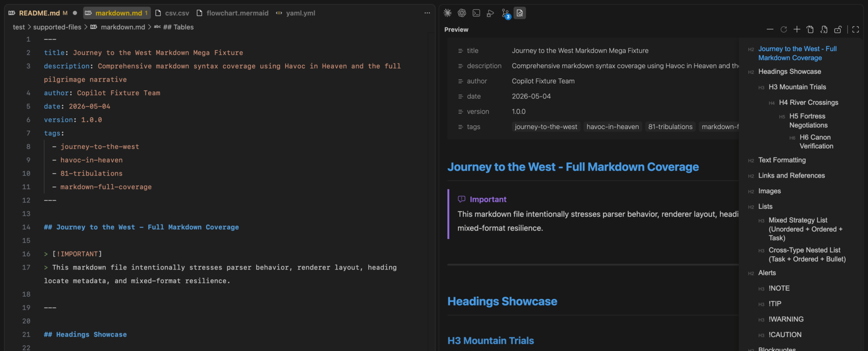Go to '!TIP' outline entry
This screenshot has width=868, height=351.
pos(775,304)
